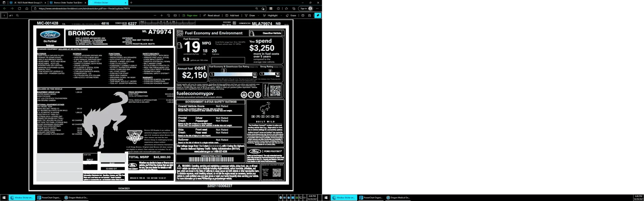
Task: Switch to Bronco Order Tracker Tool tab
Action: (x=68, y=2)
